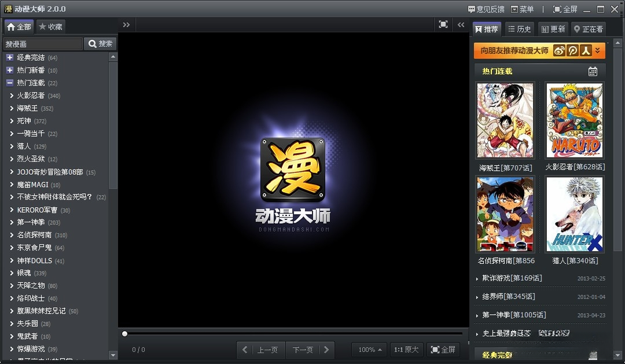Switch to the 收藏 favorites tab
Viewport: 625px width, 364px height.
pos(50,27)
